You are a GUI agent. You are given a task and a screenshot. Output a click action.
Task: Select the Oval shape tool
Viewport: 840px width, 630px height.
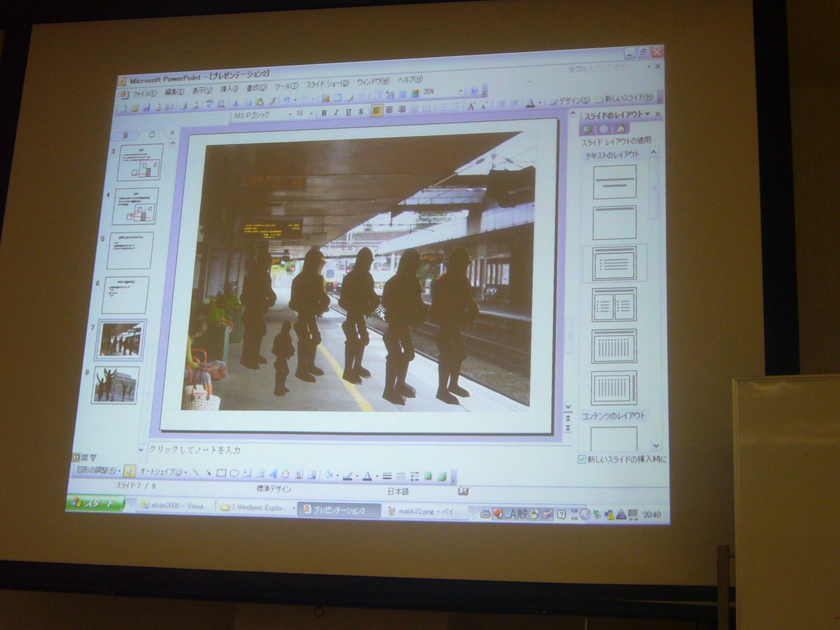234,473
